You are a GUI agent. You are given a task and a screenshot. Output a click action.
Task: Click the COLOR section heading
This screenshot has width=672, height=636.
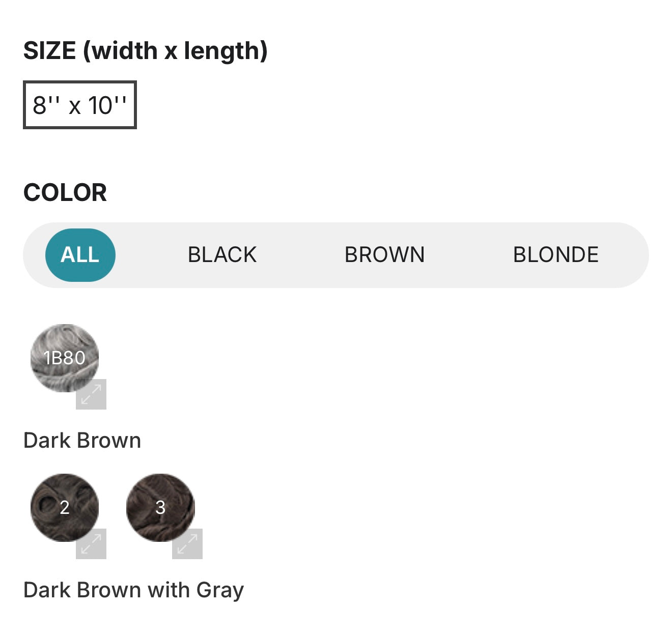(65, 193)
